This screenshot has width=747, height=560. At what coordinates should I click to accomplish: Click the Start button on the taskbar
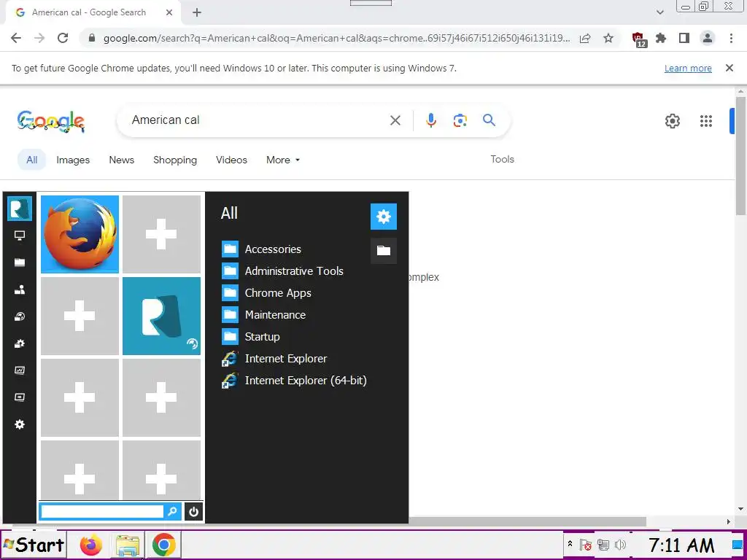[x=34, y=545]
